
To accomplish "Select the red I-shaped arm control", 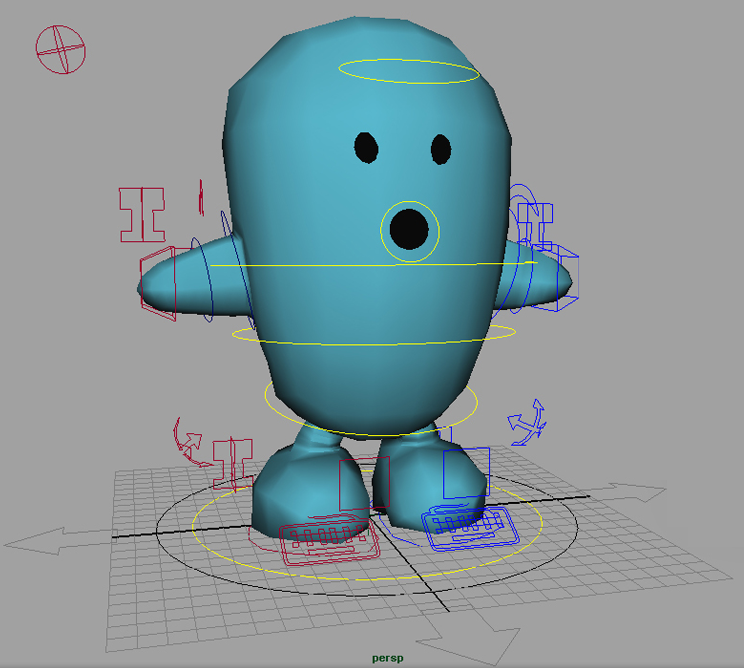I will point(141,214).
